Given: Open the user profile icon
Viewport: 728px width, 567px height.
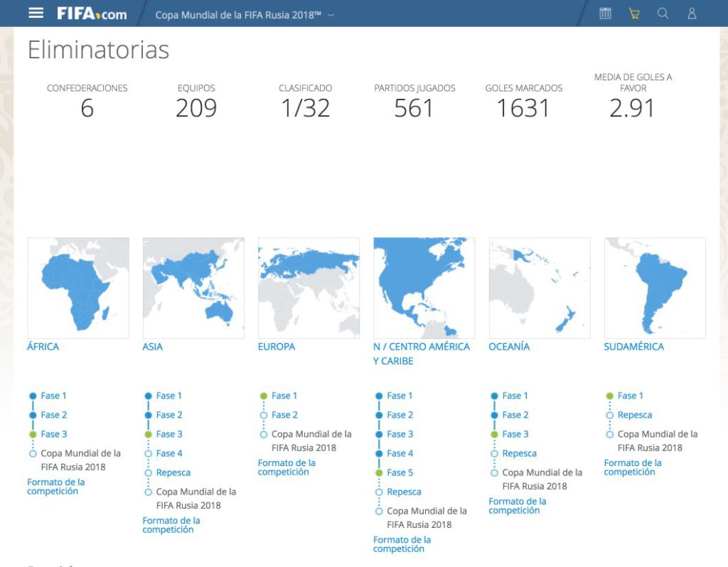Looking at the screenshot, I should 692,13.
